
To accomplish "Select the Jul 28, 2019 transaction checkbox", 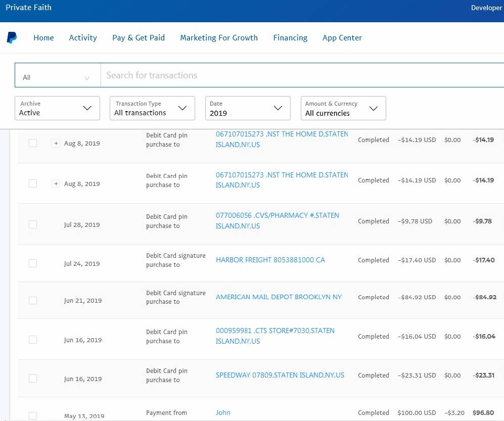I will coord(33,224).
